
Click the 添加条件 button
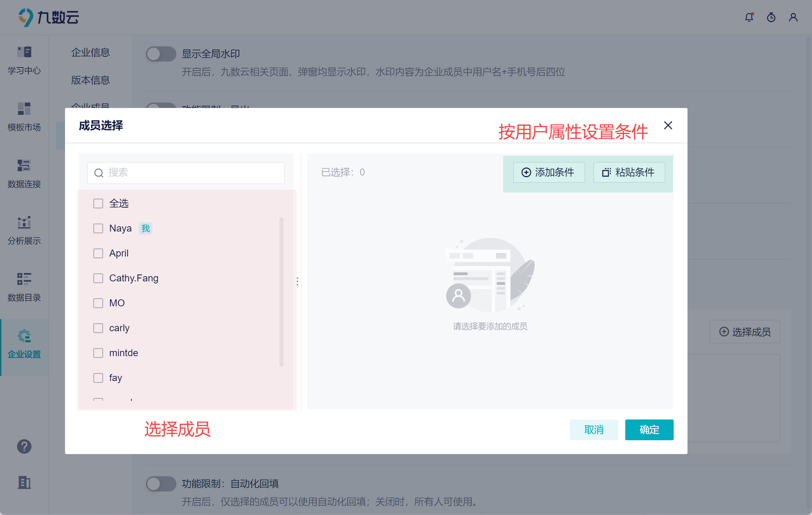pos(549,172)
